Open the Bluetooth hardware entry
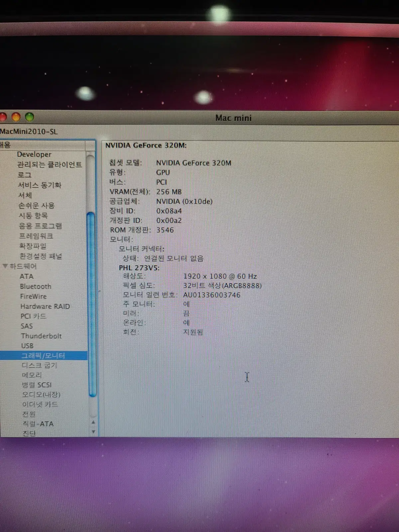 click(36, 286)
